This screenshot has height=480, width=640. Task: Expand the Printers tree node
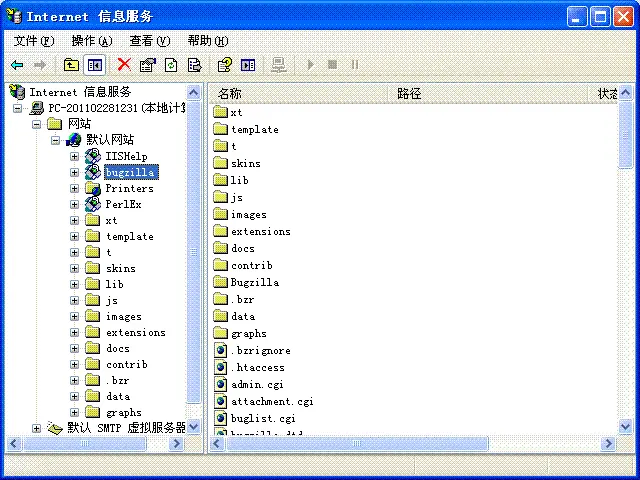coord(74,189)
